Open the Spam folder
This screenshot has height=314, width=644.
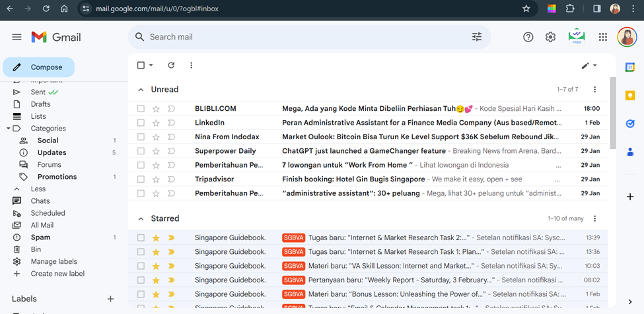pos(40,237)
